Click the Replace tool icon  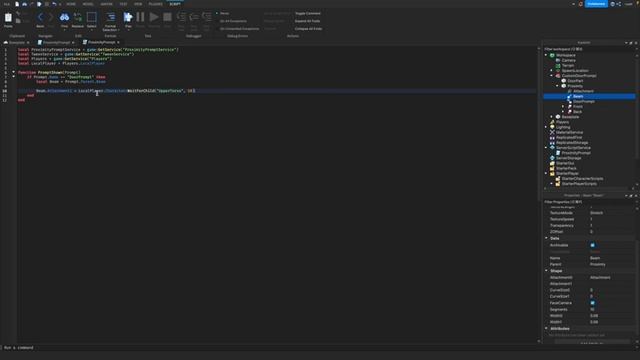[x=78, y=17]
